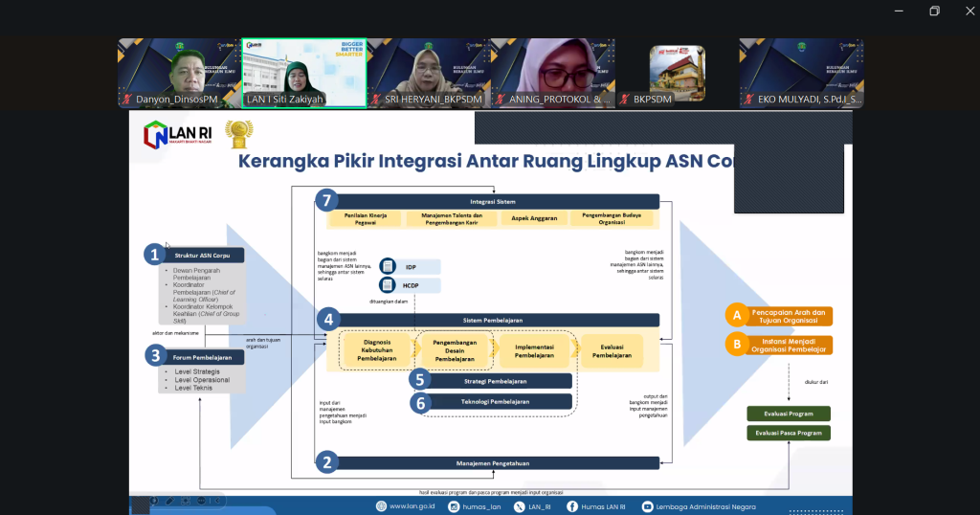980x515 pixels.
Task: Click the globe icon beside www.lan.go.id
Action: (x=381, y=506)
